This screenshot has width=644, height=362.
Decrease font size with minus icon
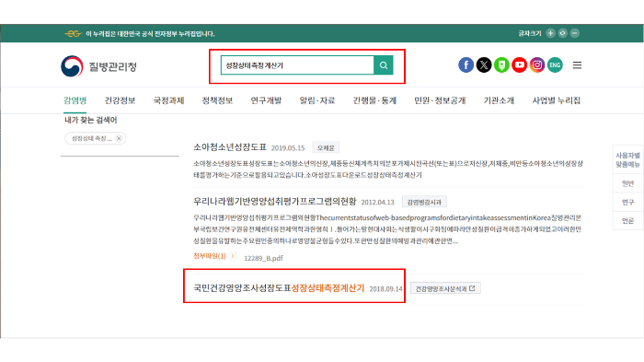coord(575,33)
